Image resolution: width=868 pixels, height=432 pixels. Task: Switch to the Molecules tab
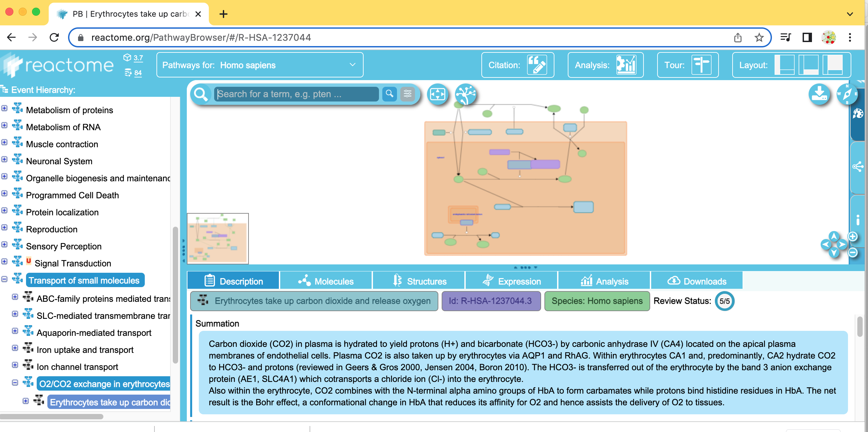pos(326,281)
